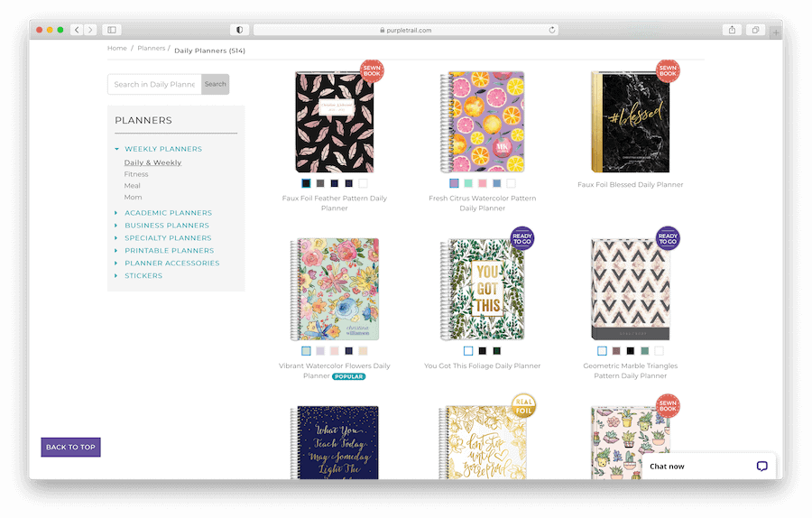Click You Got This Foliage Daily Planner title
This screenshot has width=812, height=518.
point(482,365)
